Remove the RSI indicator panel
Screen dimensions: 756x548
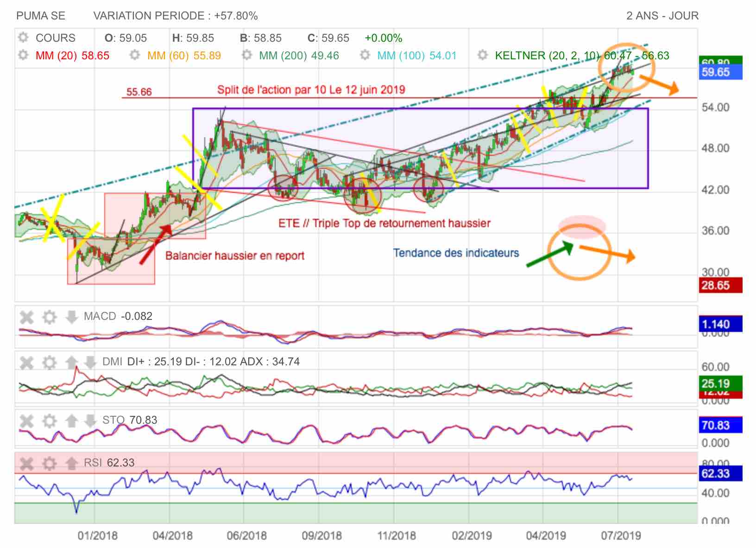point(27,463)
